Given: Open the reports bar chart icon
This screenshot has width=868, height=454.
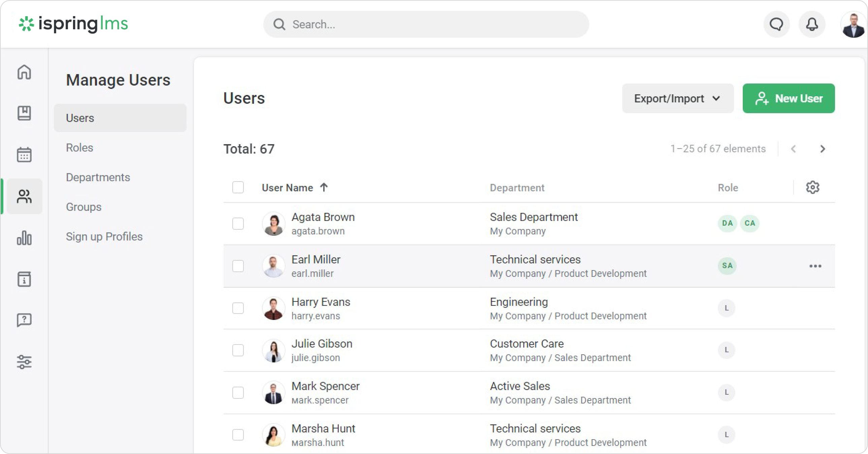Looking at the screenshot, I should pos(24,238).
